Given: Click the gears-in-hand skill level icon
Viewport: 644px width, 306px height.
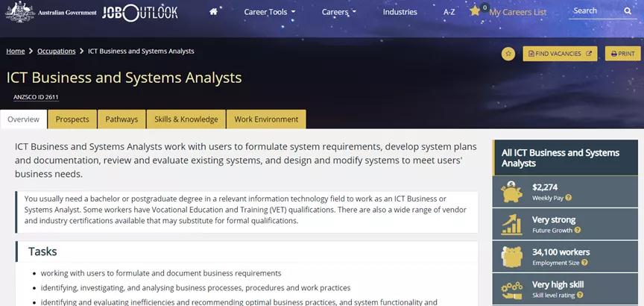Looking at the screenshot, I should (511, 290).
